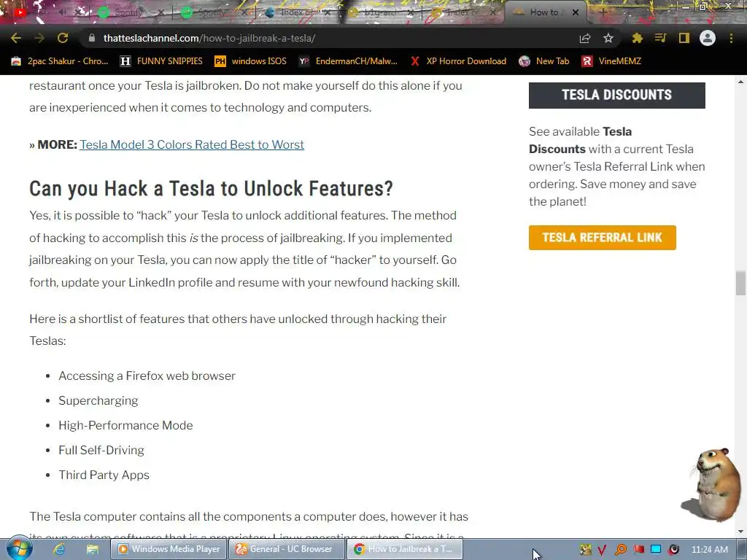Open FUNNY SNIPPIES bookmark
This screenshot has height=560, width=747.
pos(161,61)
